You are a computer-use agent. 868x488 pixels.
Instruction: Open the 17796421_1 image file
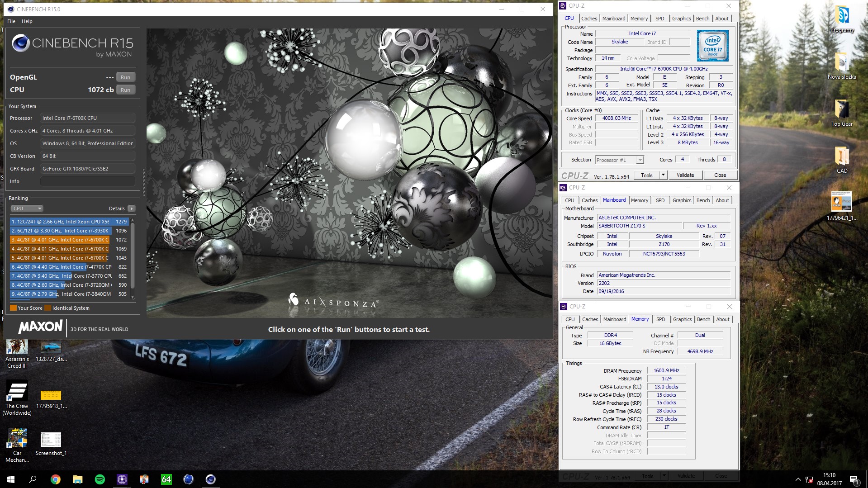pos(842,206)
